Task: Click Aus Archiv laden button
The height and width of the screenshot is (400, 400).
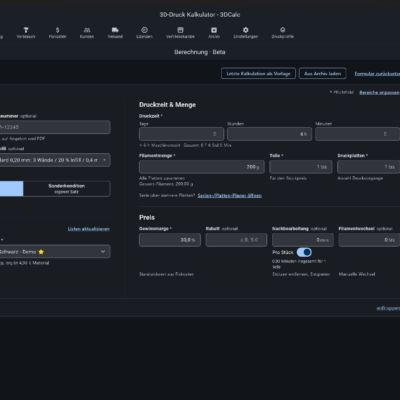Action: [322, 74]
